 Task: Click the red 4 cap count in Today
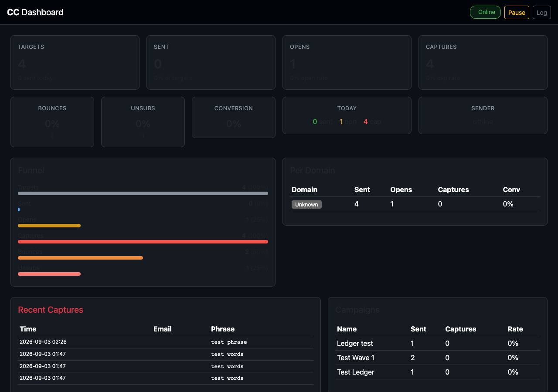(x=365, y=122)
